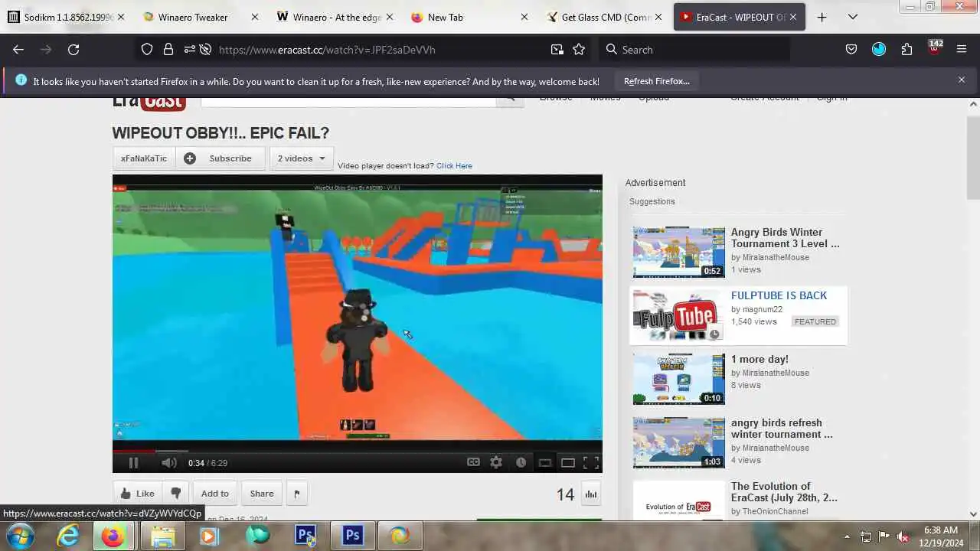This screenshot has width=980, height=551.
Task: Switch to Winaero - At the edge tab
Action: click(x=335, y=17)
